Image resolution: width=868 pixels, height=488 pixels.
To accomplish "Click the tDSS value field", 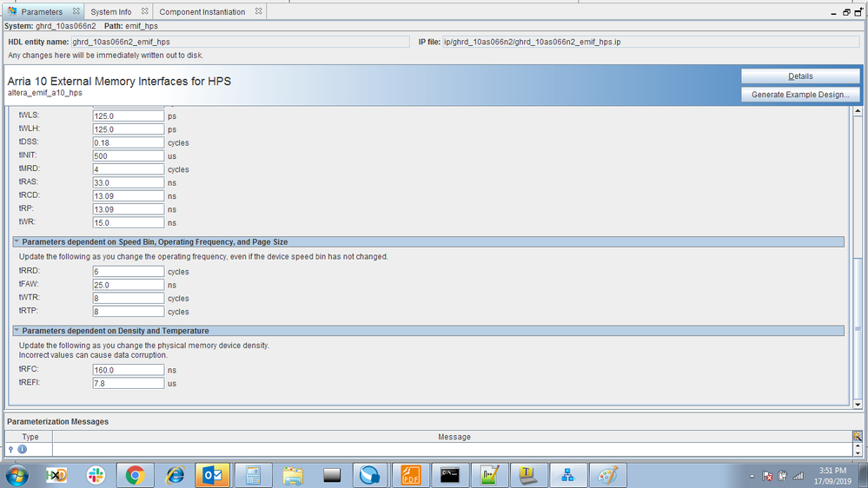I will click(129, 142).
